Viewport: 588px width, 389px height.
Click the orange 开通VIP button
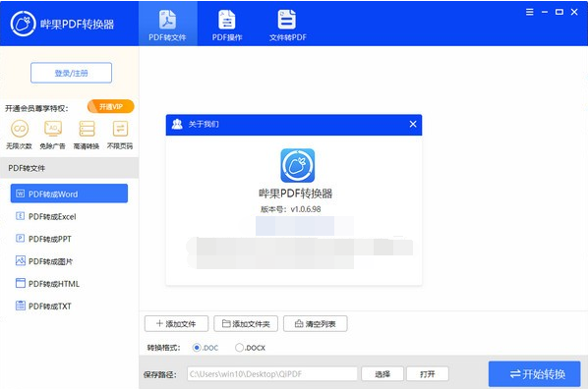tap(111, 107)
